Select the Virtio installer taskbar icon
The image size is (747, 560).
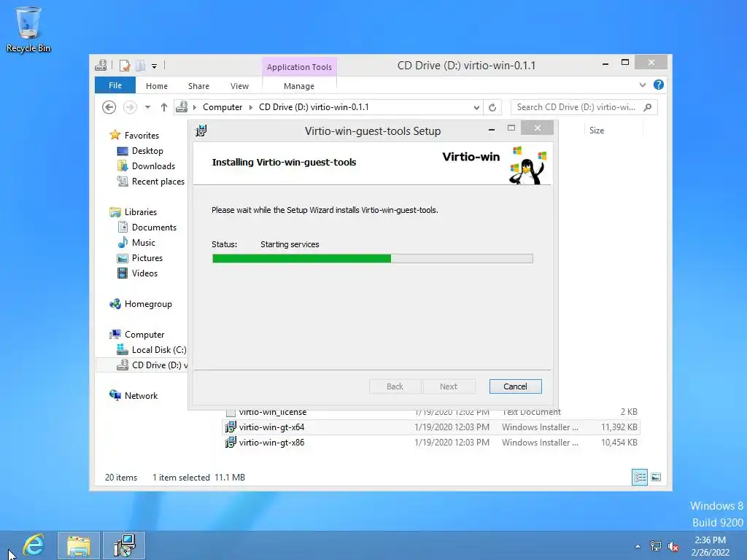point(124,545)
